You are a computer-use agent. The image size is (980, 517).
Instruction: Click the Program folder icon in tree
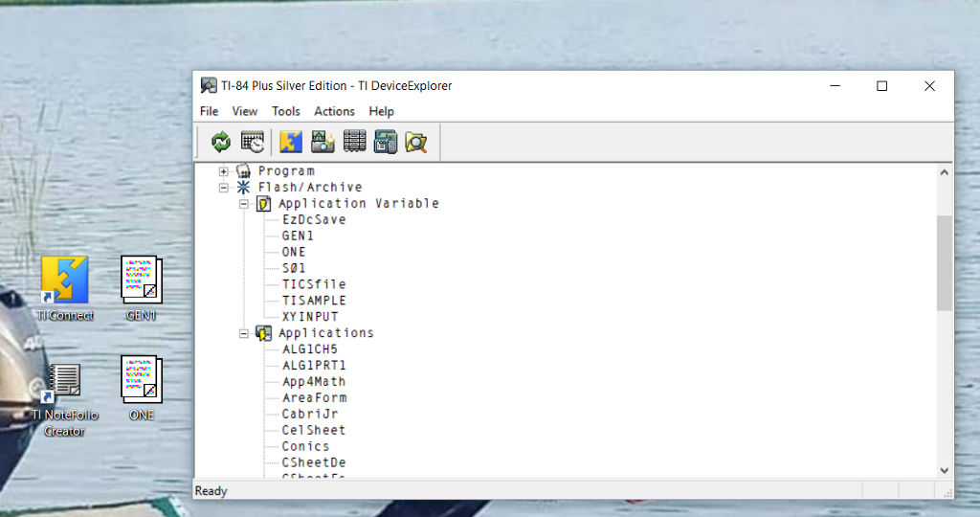tap(244, 170)
